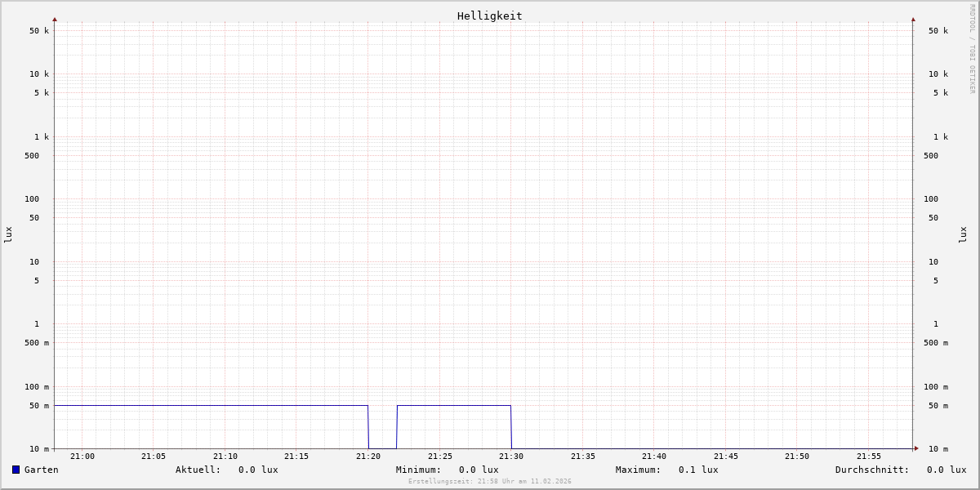This screenshot has width=980, height=490.
Task: Click the 21:10 time axis label
Action: pyautogui.click(x=225, y=457)
